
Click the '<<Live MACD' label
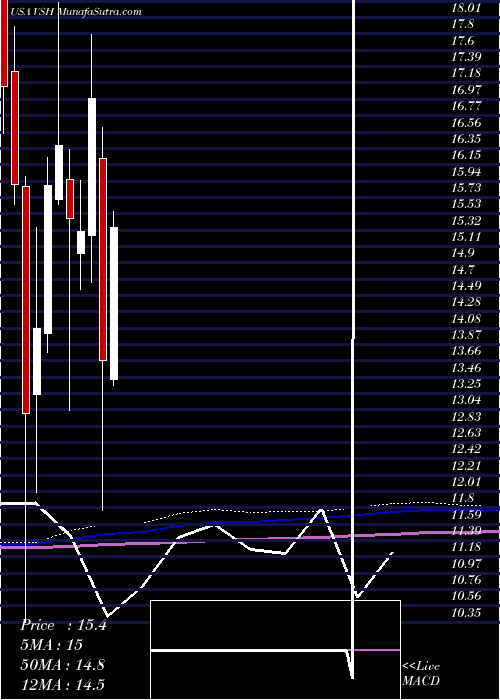(x=421, y=674)
